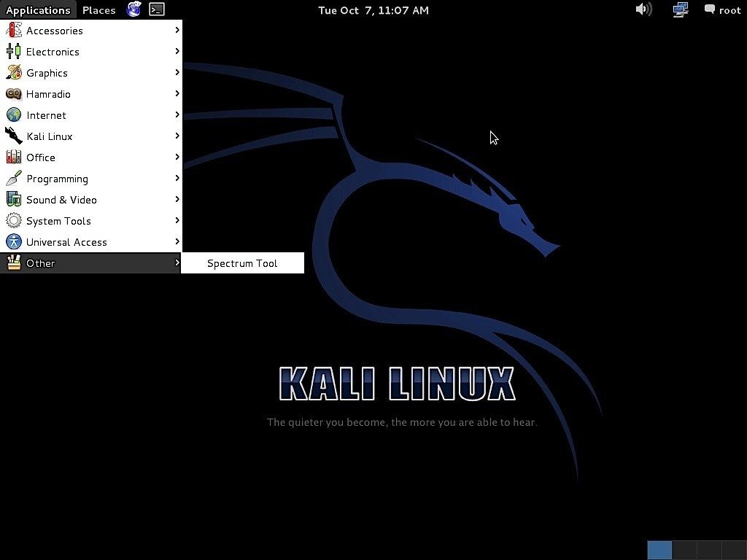The image size is (747, 560).
Task: Select the Sound & Video menu icon
Action: (x=12, y=199)
